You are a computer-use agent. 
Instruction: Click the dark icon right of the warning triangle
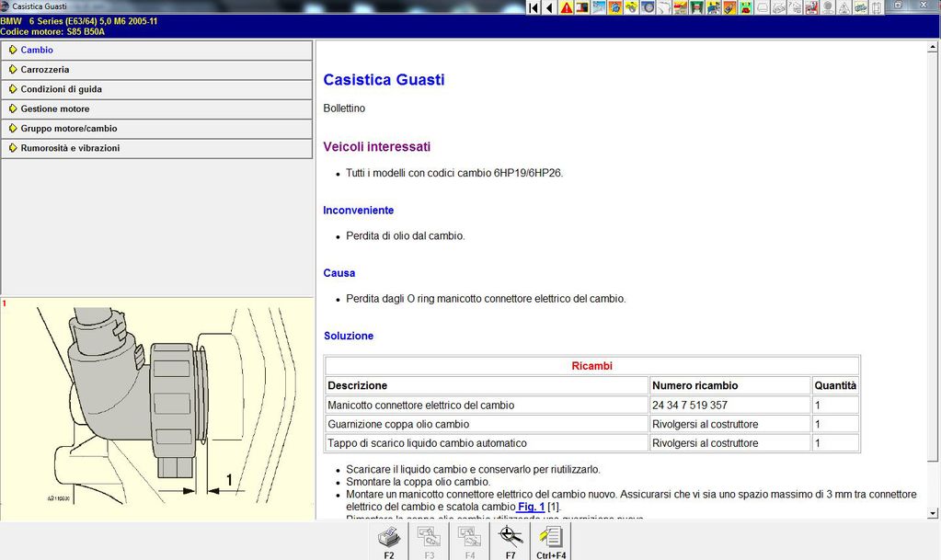click(582, 7)
